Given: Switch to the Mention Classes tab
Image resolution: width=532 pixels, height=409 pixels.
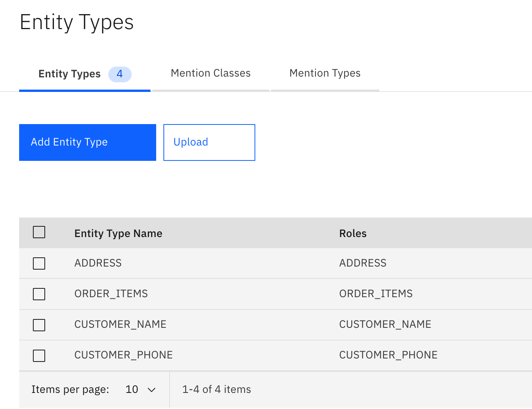Looking at the screenshot, I should (211, 74).
